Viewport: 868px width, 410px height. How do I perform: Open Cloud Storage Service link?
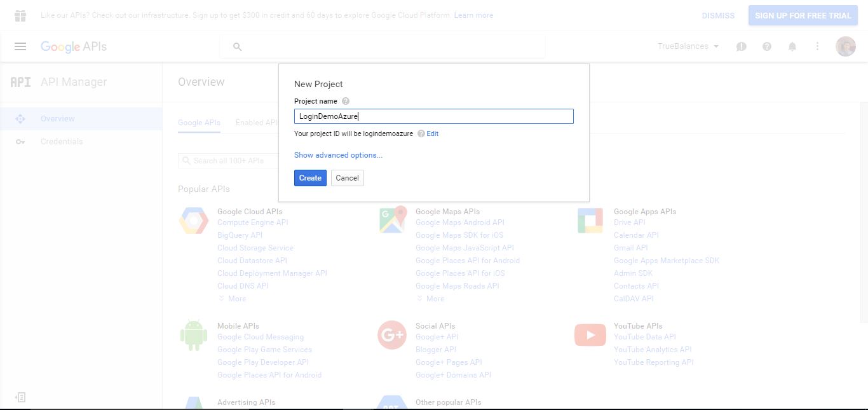pos(255,248)
